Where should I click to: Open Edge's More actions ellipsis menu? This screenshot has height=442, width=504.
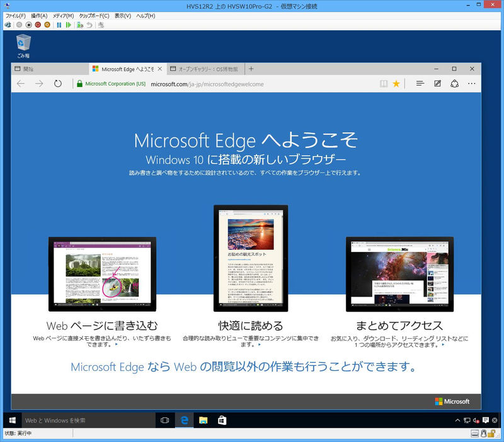pyautogui.click(x=471, y=84)
